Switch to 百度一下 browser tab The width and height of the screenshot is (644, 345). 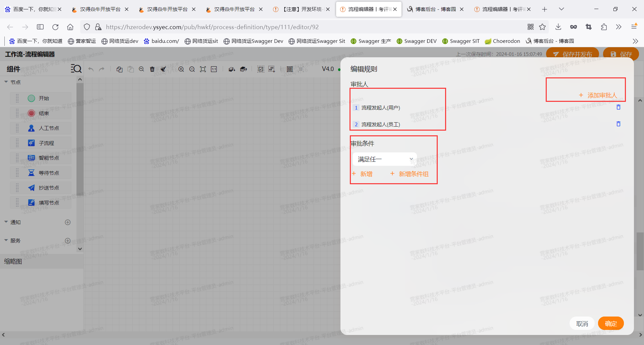click(x=33, y=9)
